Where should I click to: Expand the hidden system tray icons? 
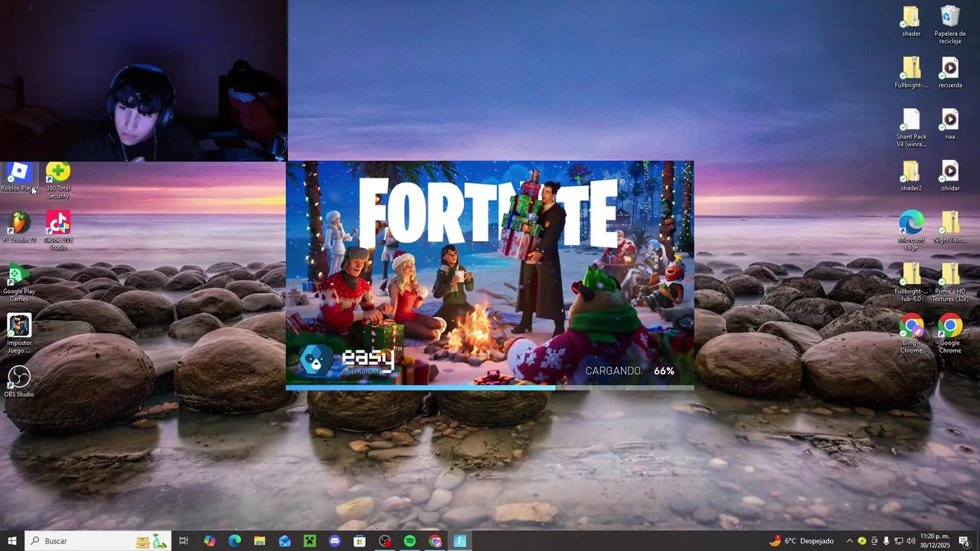coord(849,541)
